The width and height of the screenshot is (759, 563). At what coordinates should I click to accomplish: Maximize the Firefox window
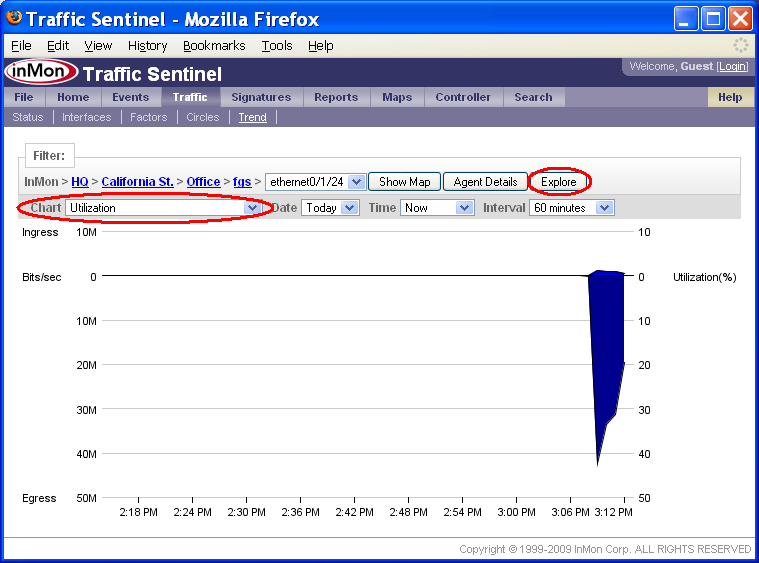(x=713, y=19)
